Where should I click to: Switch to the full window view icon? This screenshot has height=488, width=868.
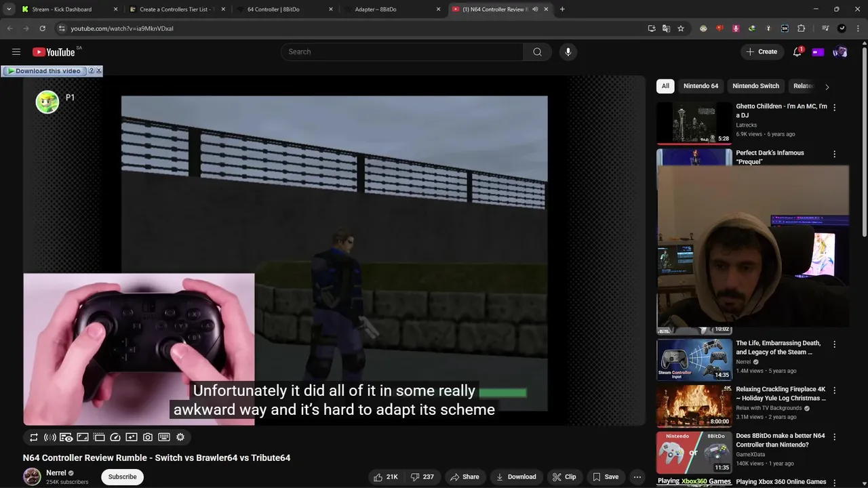click(83, 437)
